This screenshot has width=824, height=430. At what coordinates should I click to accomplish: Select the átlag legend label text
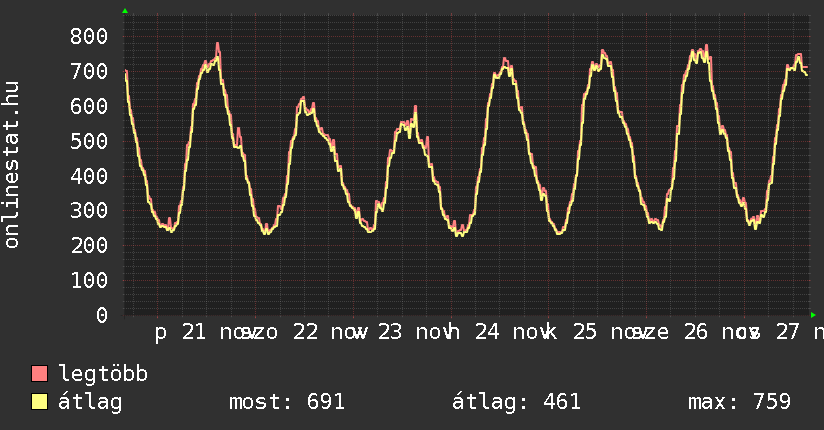(x=91, y=403)
